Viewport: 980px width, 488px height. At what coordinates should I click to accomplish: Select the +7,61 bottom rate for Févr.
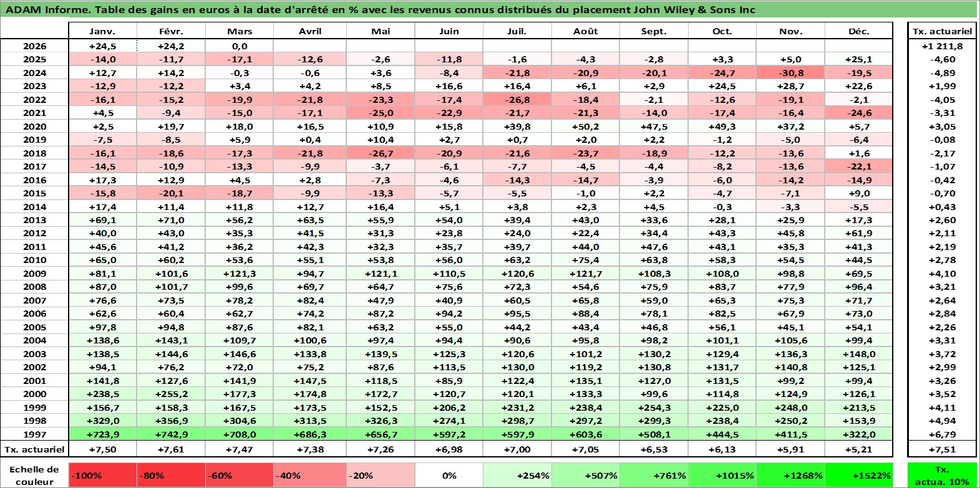tap(171, 449)
